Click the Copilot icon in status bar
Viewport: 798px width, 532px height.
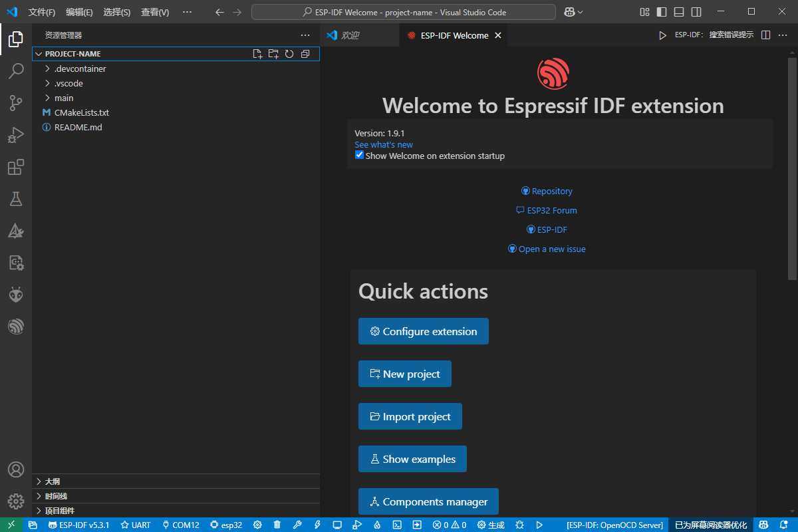763,525
